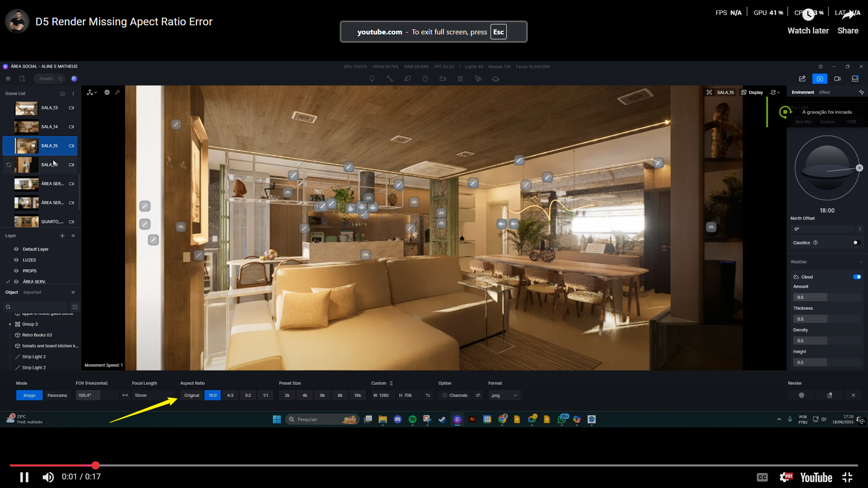Adjust the Cloud Amount slider
The height and width of the screenshot is (488, 868).
pos(827,297)
